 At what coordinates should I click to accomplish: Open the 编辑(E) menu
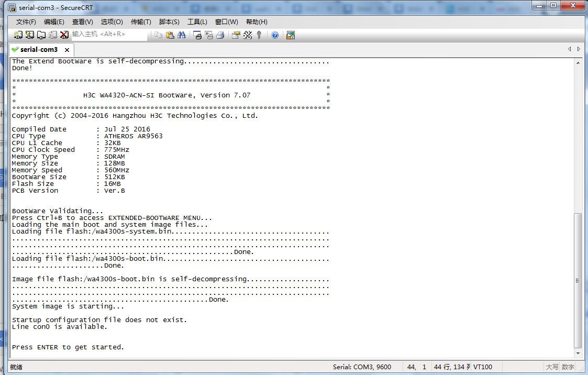54,22
